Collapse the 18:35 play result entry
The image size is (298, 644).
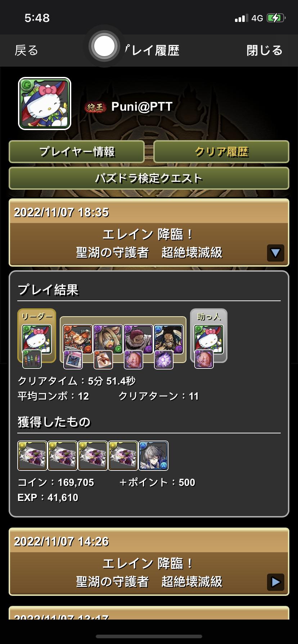[x=276, y=253]
